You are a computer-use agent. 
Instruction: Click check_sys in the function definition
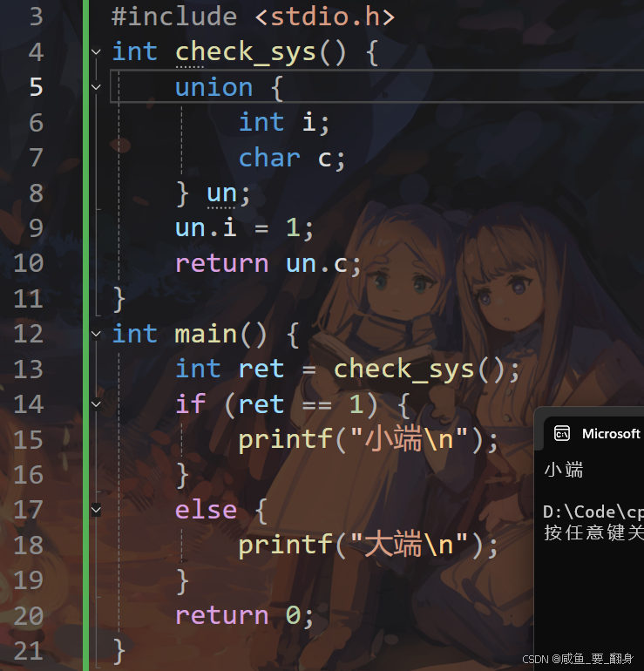click(245, 52)
